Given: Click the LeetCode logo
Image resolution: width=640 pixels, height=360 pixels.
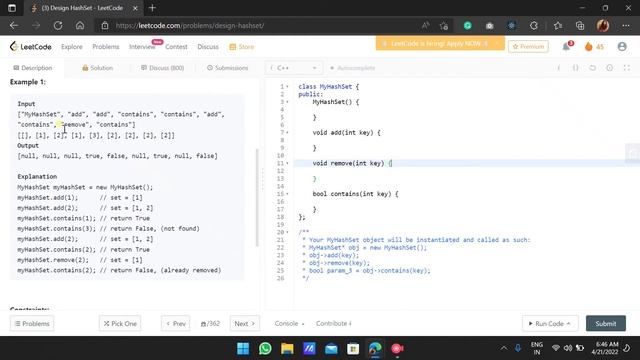Looking at the screenshot, I should [x=31, y=47].
